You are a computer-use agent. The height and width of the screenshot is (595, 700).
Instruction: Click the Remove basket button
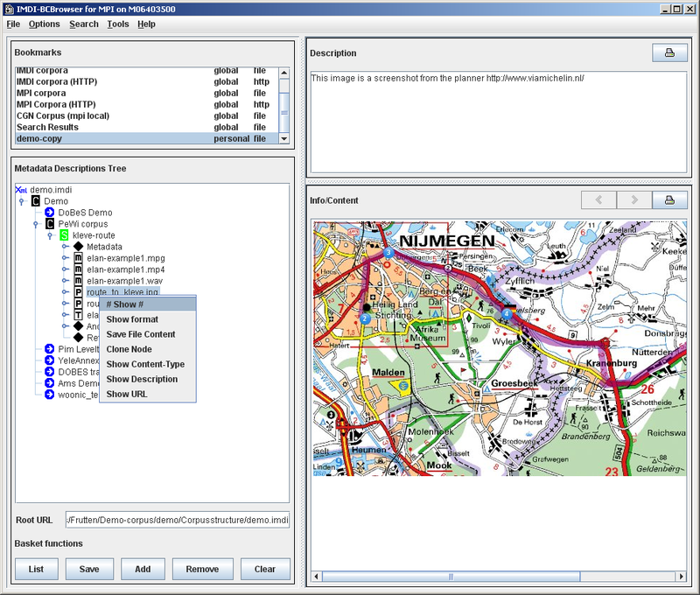coord(203,569)
